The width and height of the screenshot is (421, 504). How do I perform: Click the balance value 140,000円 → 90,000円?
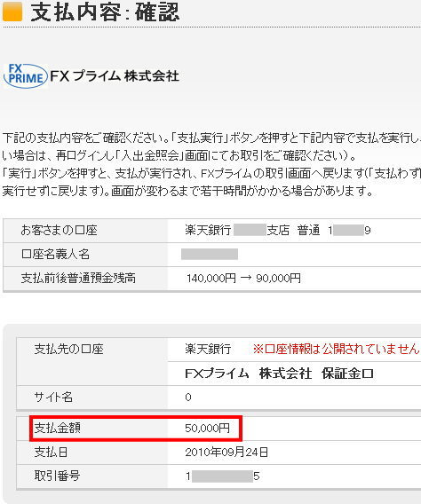point(243,278)
